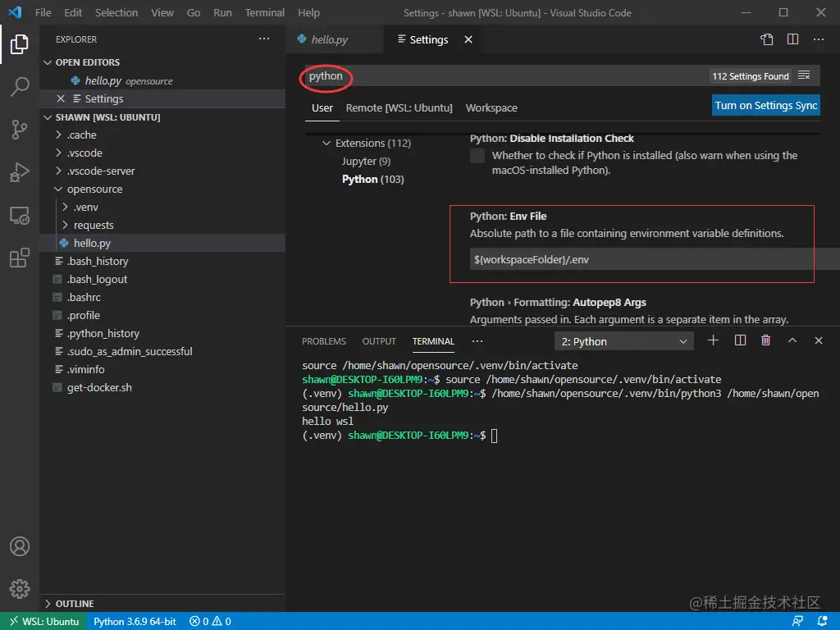Switch to the Remote [WSL: Ubuntu] settings tab
The width and height of the screenshot is (840, 630).
coord(399,107)
